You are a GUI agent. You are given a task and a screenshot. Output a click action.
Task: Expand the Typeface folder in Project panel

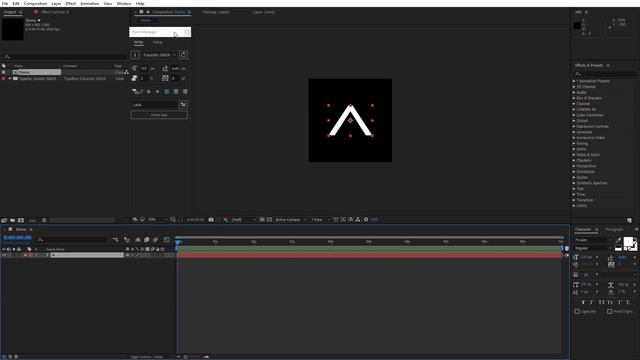[10, 78]
